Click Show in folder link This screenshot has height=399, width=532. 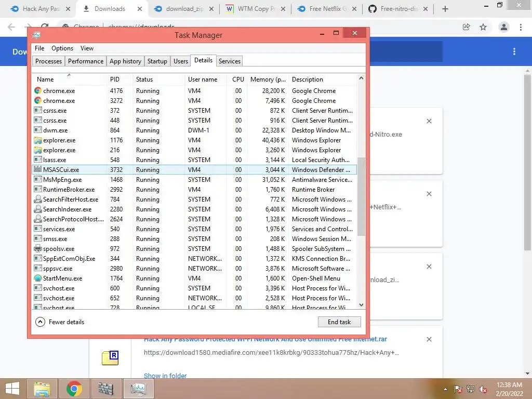pyautogui.click(x=165, y=376)
